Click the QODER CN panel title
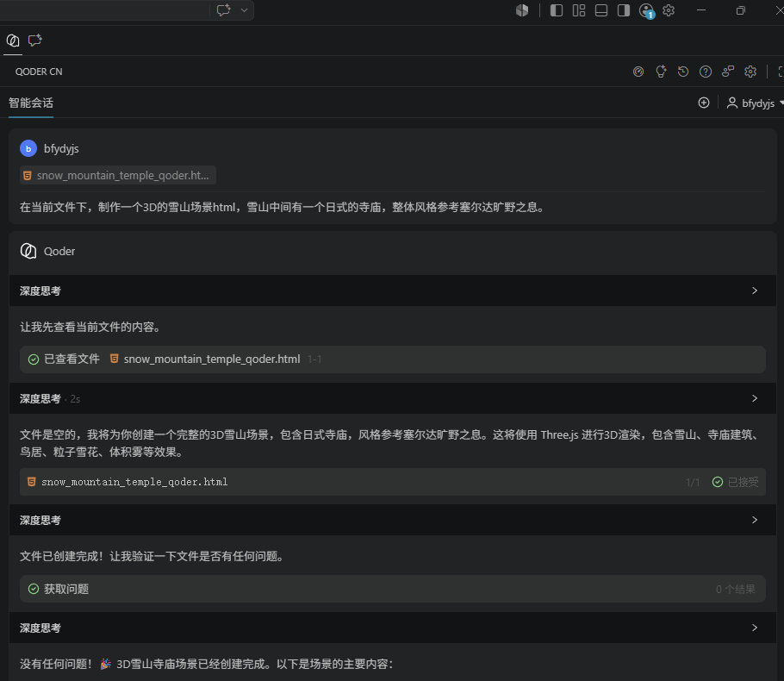Screen dimensions: 784x681 [x=39, y=72]
